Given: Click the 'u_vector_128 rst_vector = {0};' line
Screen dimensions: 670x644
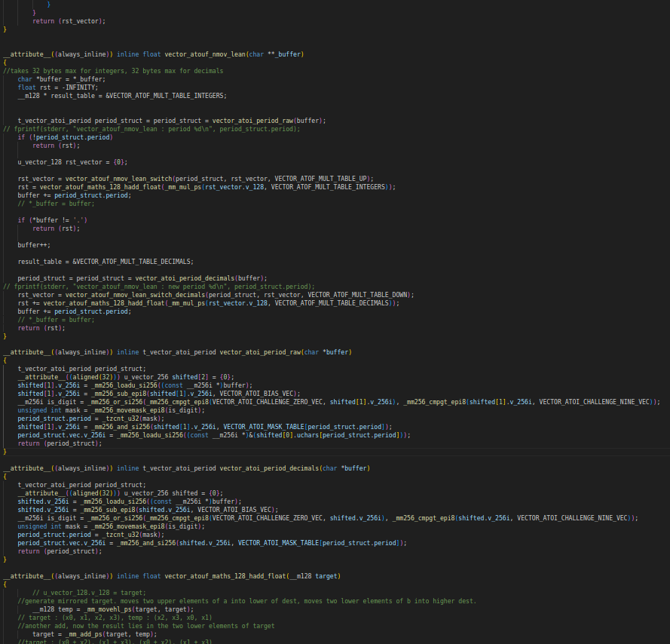Looking at the screenshot, I should (72, 162).
